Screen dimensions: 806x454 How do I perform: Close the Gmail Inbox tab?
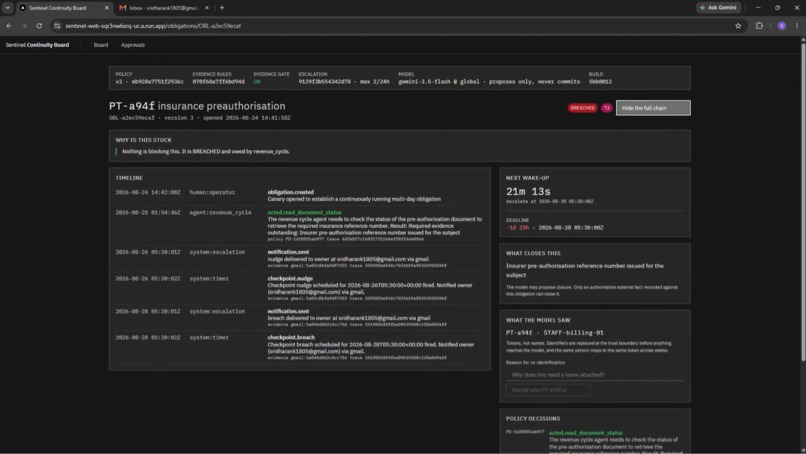[207, 8]
